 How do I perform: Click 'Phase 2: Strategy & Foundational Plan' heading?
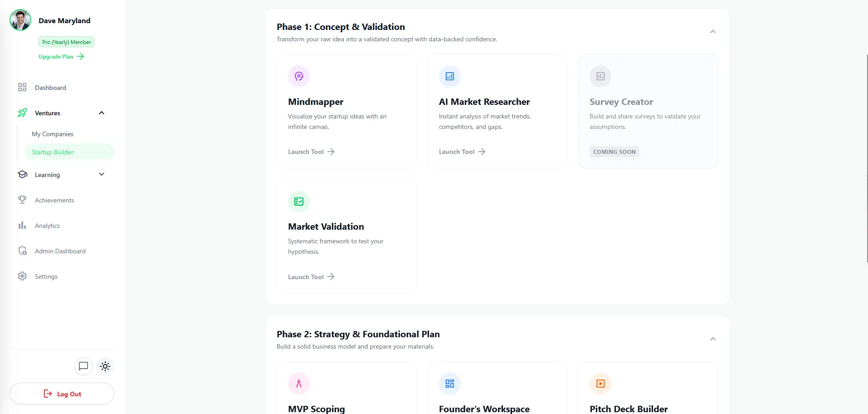(358, 335)
